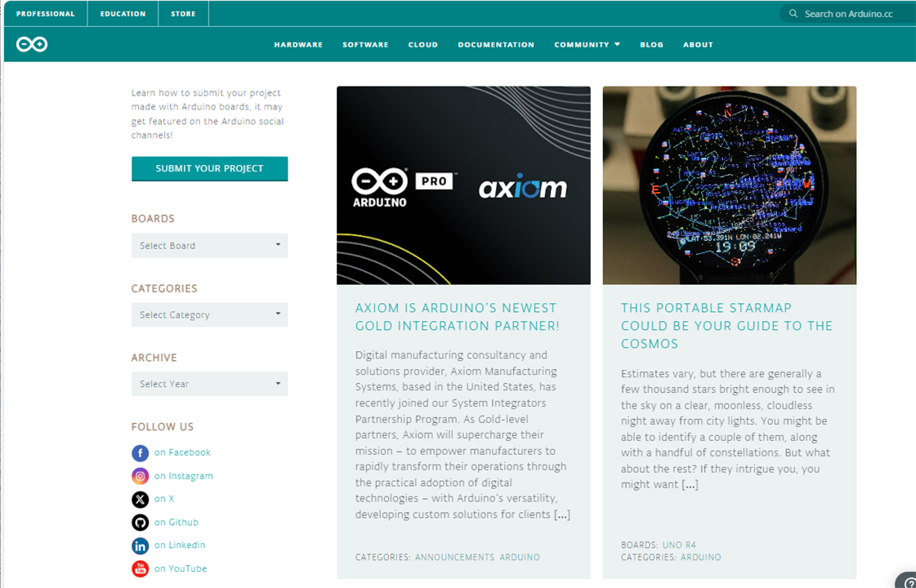Open the Select Category dropdown
Screen dimensions: 916x588
[210, 314]
